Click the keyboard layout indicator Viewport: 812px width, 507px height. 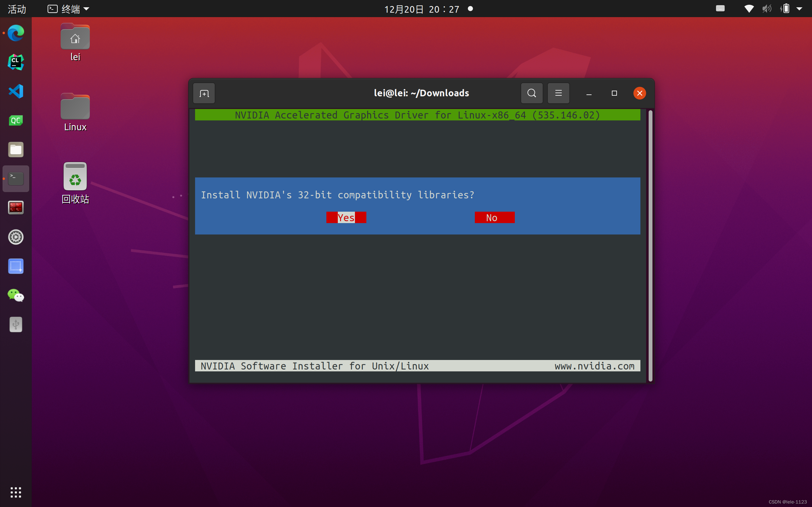(x=720, y=9)
